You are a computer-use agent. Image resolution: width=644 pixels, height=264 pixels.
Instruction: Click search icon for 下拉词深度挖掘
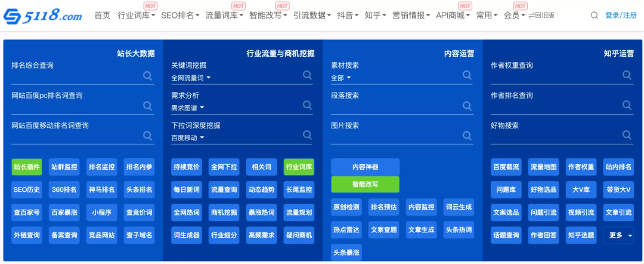pos(307,134)
